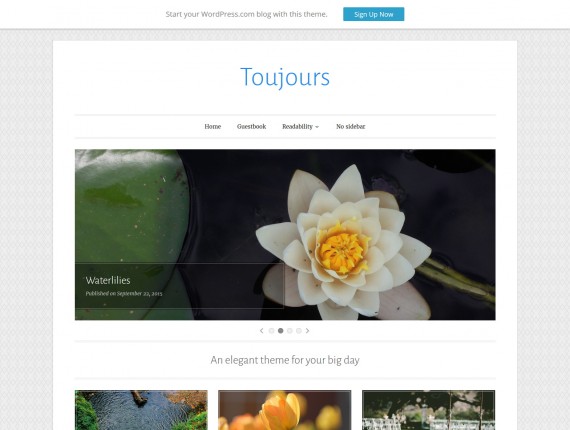Viewport: 570px width, 430px height.
Task: Select the active second slider dot
Action: (280, 330)
